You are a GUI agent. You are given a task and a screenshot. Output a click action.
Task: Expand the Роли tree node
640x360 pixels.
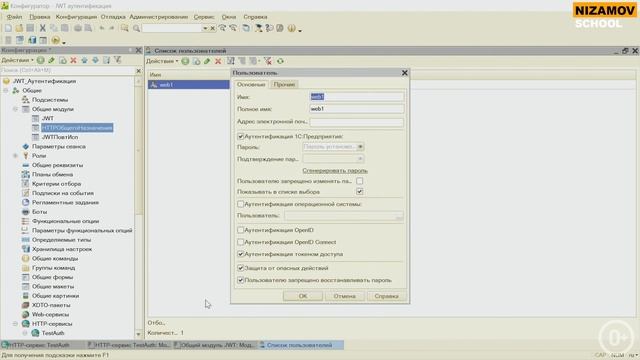point(16,156)
